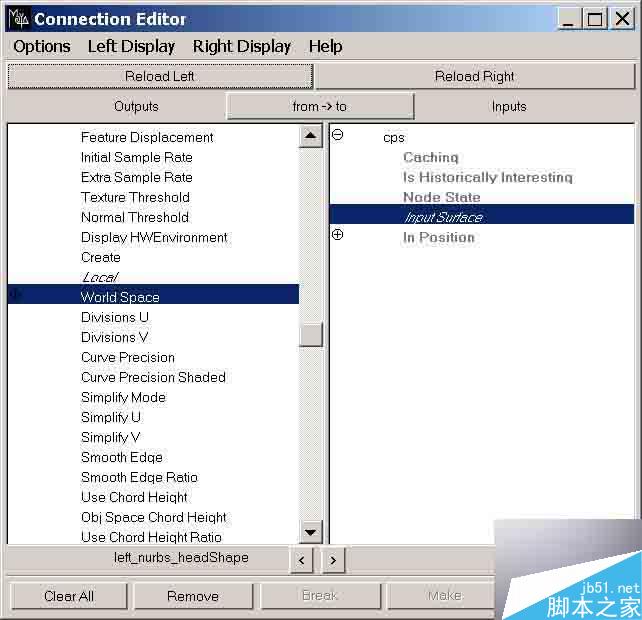Select Divisions V attribute
642x620 pixels.
tap(114, 337)
